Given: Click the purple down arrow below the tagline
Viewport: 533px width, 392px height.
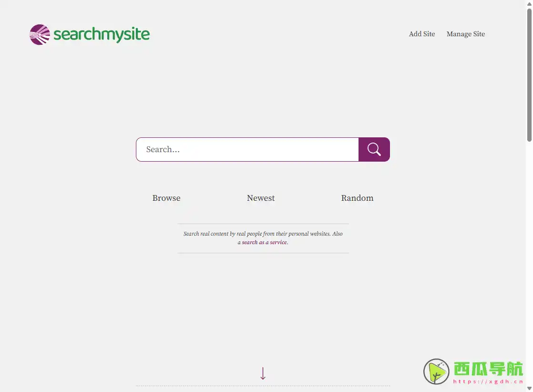Looking at the screenshot, I should coord(263,373).
